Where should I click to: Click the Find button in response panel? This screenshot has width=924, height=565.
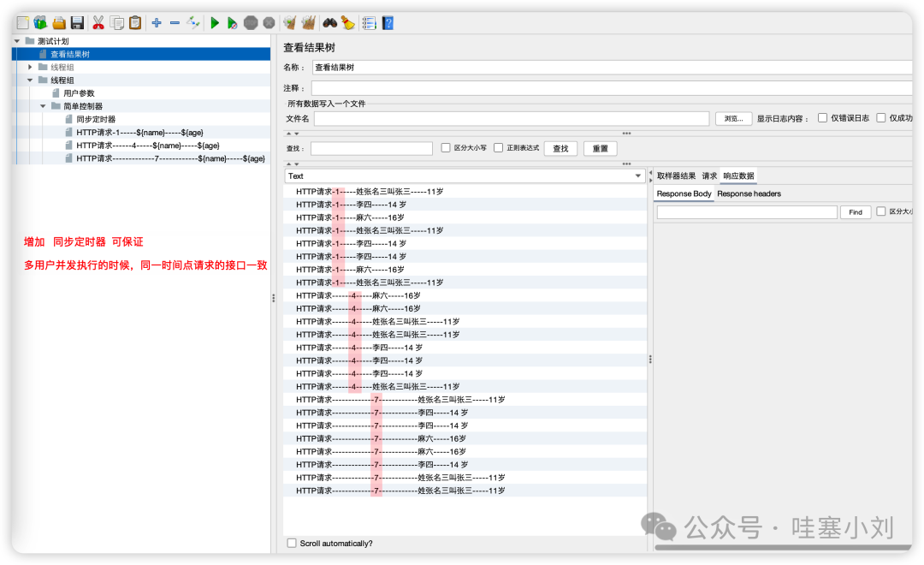point(856,212)
